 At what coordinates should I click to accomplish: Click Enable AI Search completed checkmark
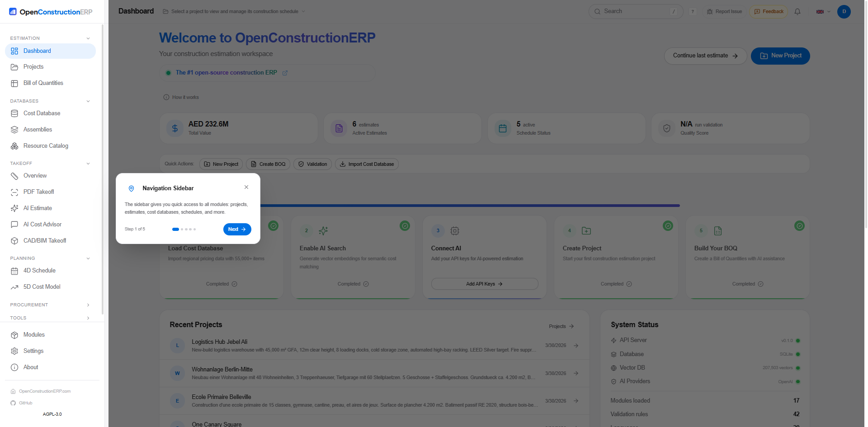[x=405, y=225]
